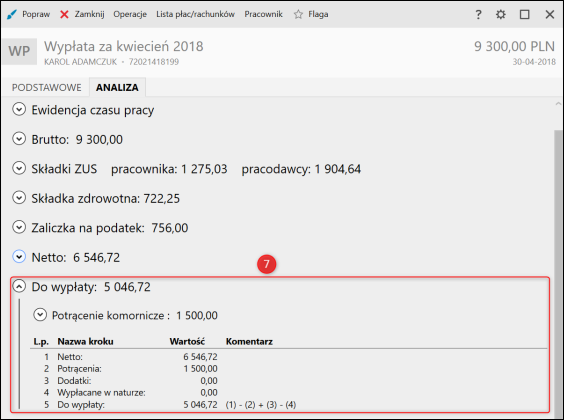Click the Flaga star icon
Screen dimensions: 564x420
tap(298, 14)
